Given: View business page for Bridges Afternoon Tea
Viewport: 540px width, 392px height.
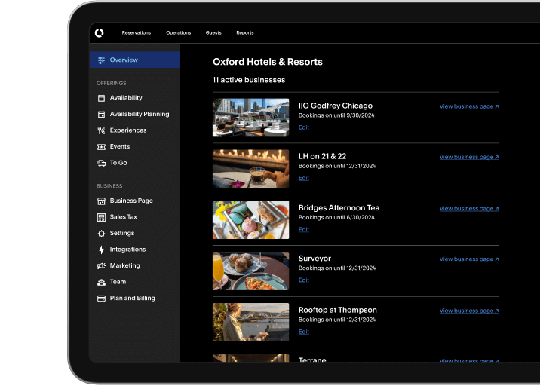Looking at the screenshot, I should pyautogui.click(x=469, y=209).
